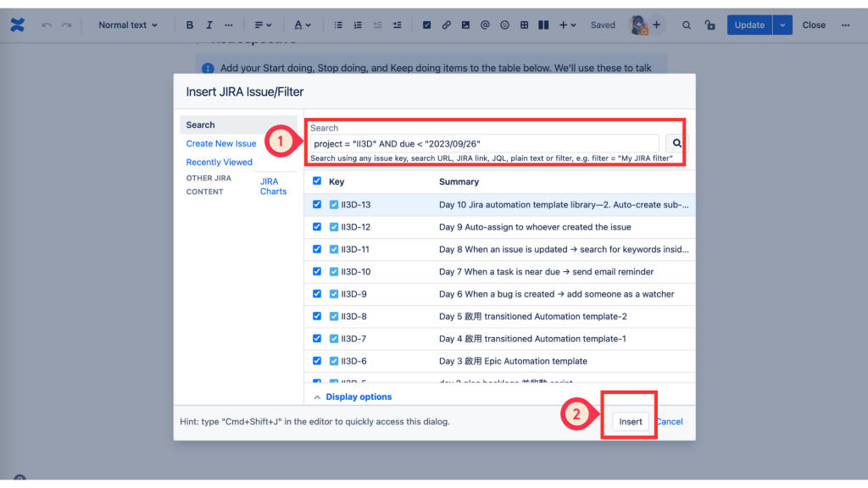Insert page layouts columns
Screen dimensions: 868x488
(543, 25)
